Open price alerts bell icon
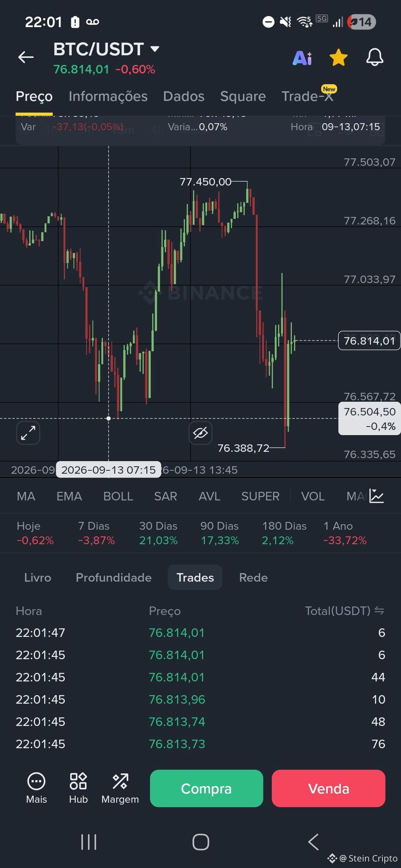Screen dimensions: 401x868 [x=375, y=57]
